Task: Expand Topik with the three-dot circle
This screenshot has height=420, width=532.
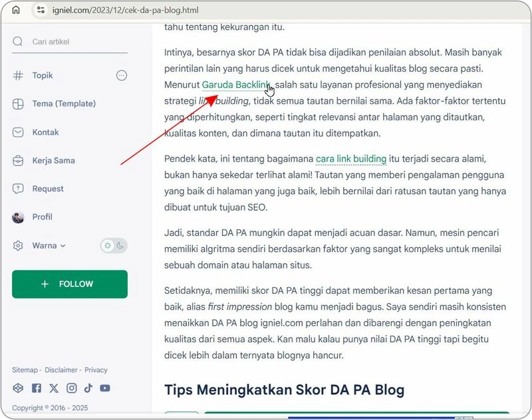Action: tap(122, 75)
